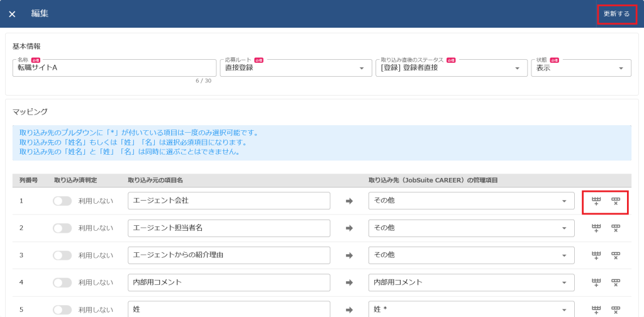Click the 更新する button
Screen dimensions: 644x317
[x=616, y=14]
